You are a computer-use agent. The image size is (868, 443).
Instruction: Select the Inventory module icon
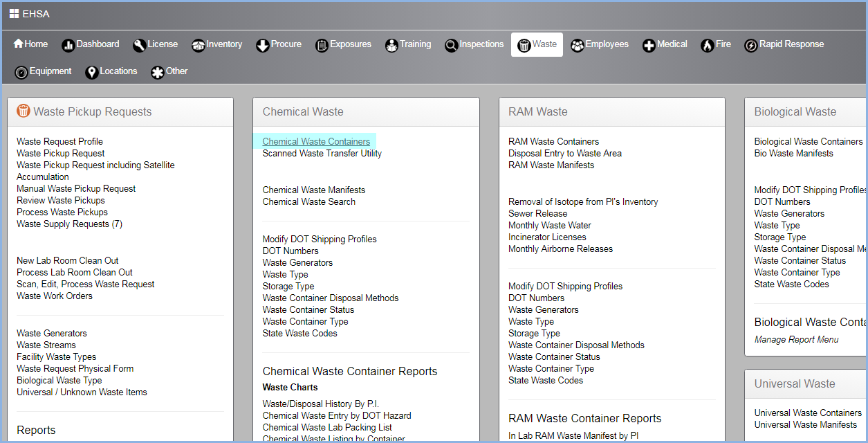[198, 45]
